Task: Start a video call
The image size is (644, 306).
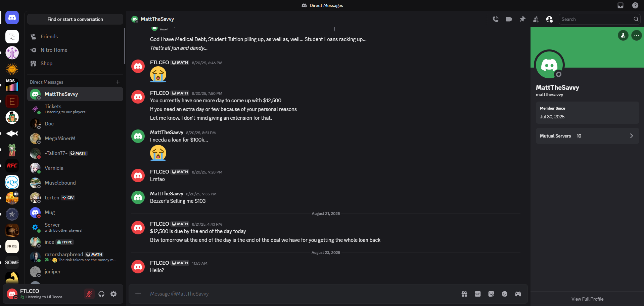Action: 509,19
